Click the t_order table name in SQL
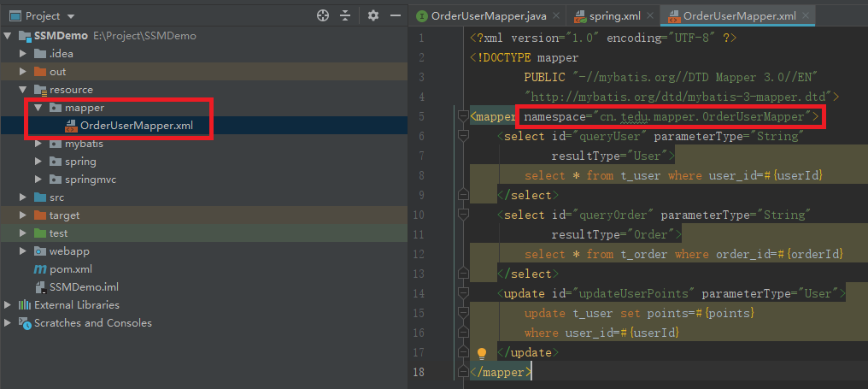Viewport: 868px width, 389px height. tap(644, 255)
